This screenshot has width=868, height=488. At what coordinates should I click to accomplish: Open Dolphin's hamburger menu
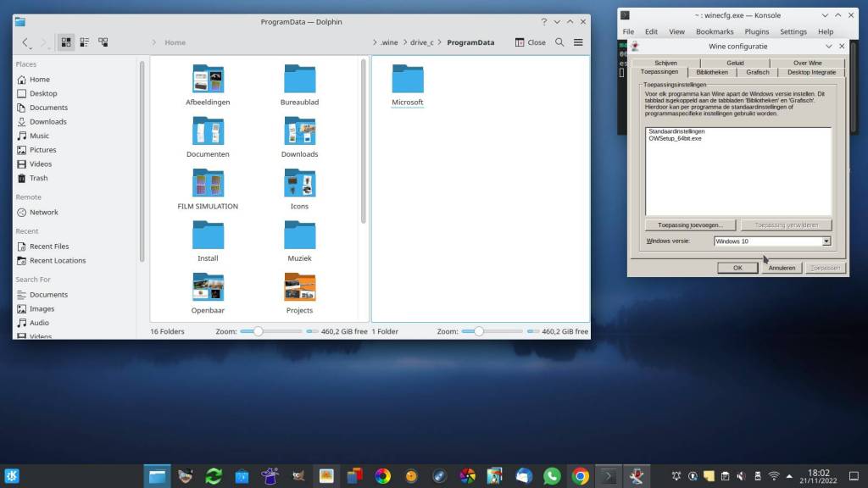(578, 42)
